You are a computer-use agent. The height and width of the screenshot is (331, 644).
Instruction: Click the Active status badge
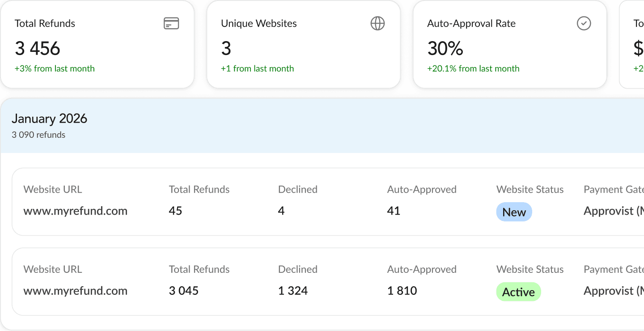[x=519, y=292]
